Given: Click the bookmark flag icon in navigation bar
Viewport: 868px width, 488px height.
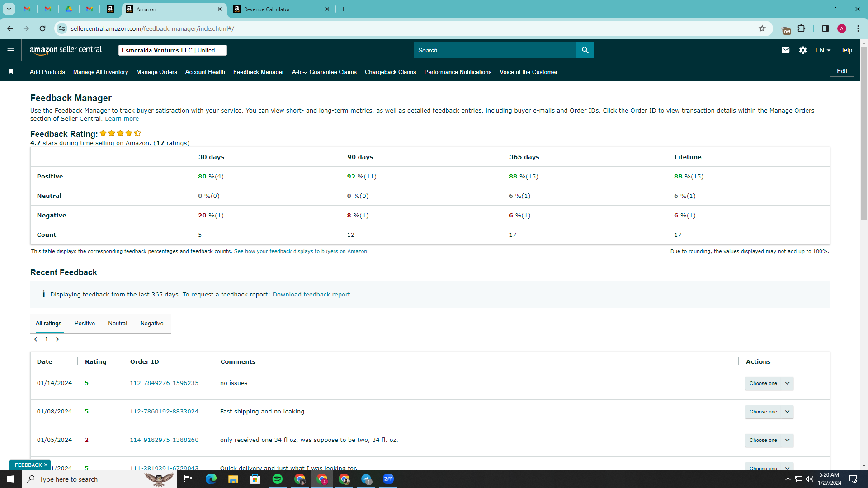Looking at the screenshot, I should 11,71.
